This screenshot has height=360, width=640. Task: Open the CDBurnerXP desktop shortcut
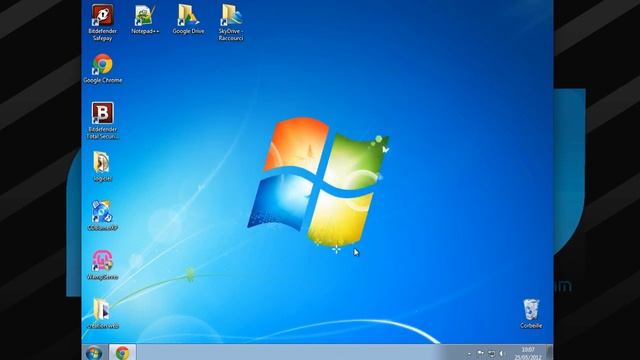click(x=102, y=216)
